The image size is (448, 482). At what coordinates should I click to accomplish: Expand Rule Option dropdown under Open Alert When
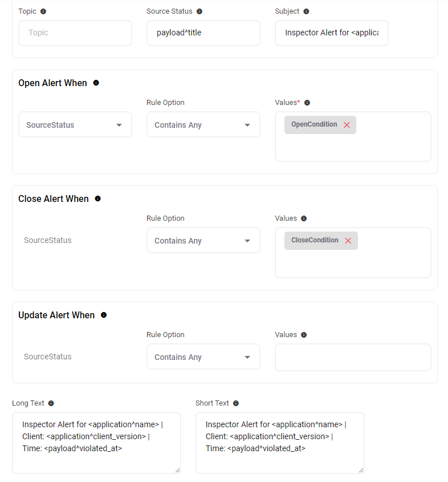pyautogui.click(x=203, y=125)
